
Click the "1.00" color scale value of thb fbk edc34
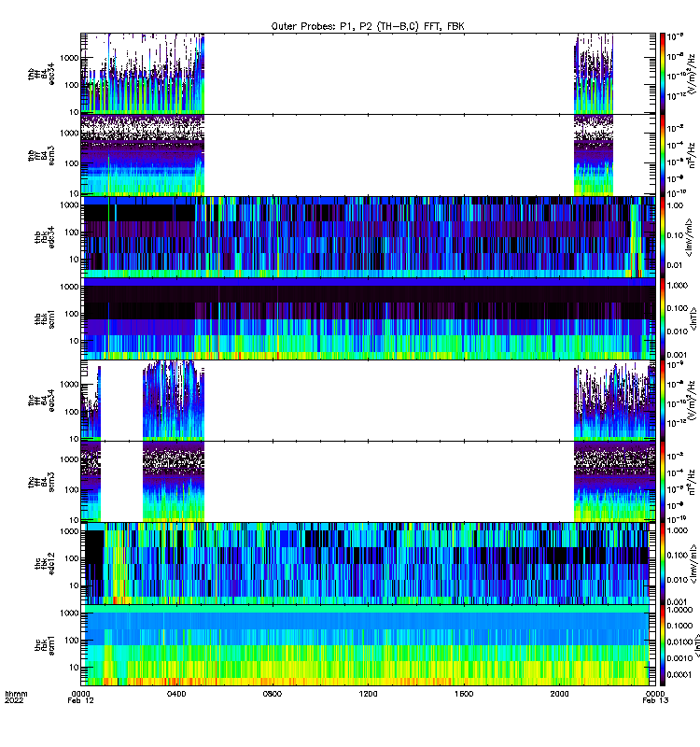pyautogui.click(x=675, y=205)
